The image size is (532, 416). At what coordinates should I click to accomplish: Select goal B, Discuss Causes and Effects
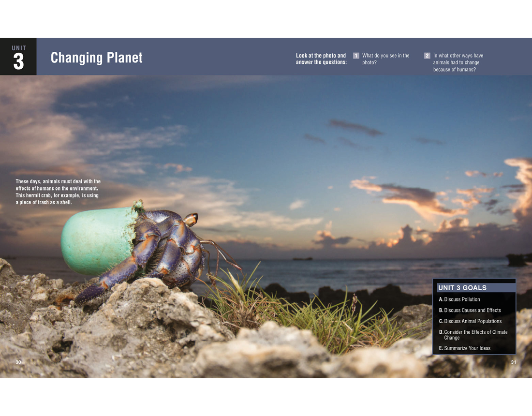pyautogui.click(x=472, y=310)
